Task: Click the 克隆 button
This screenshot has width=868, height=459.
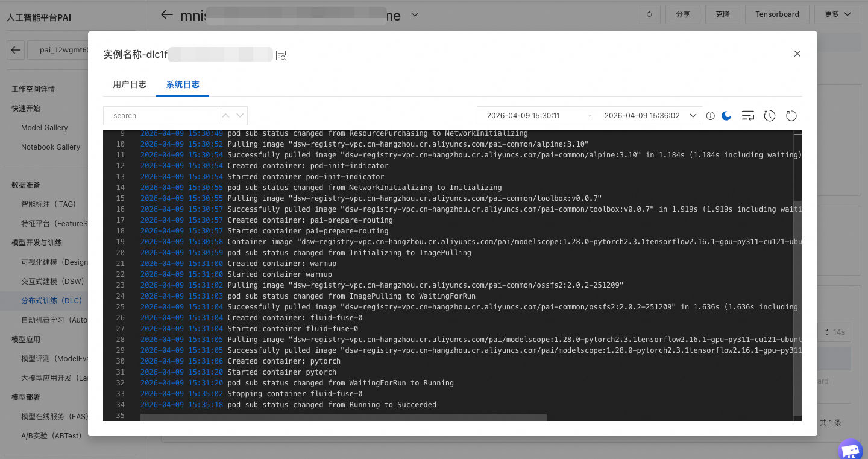Action: coord(722,14)
